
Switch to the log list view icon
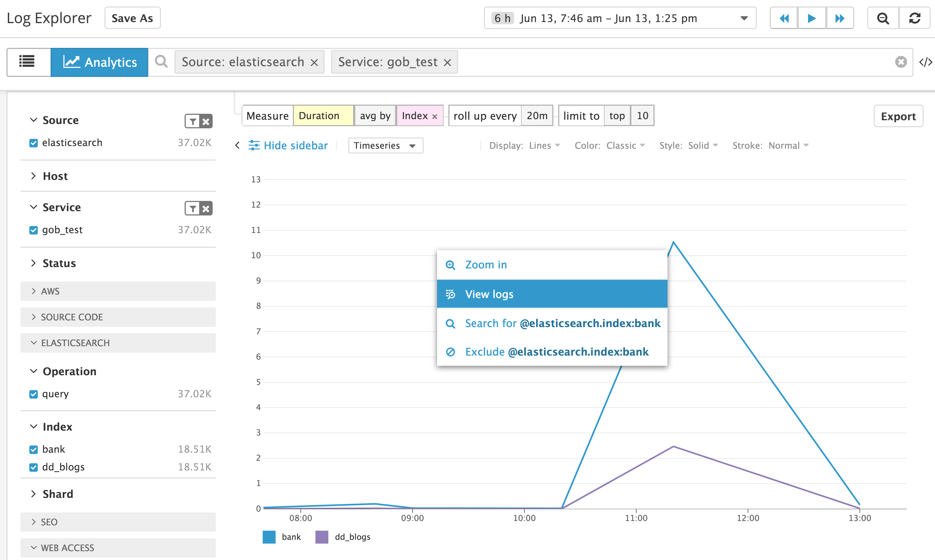tap(27, 62)
